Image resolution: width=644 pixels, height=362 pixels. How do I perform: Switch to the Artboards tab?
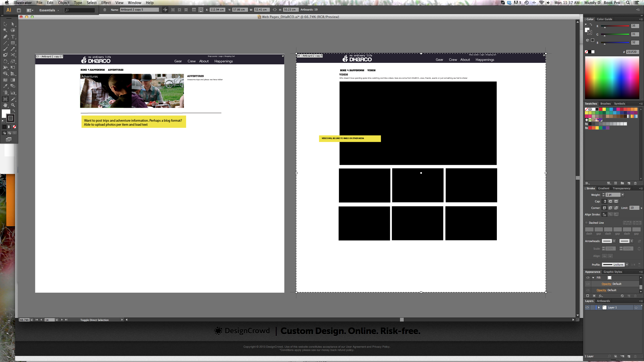coord(603,301)
